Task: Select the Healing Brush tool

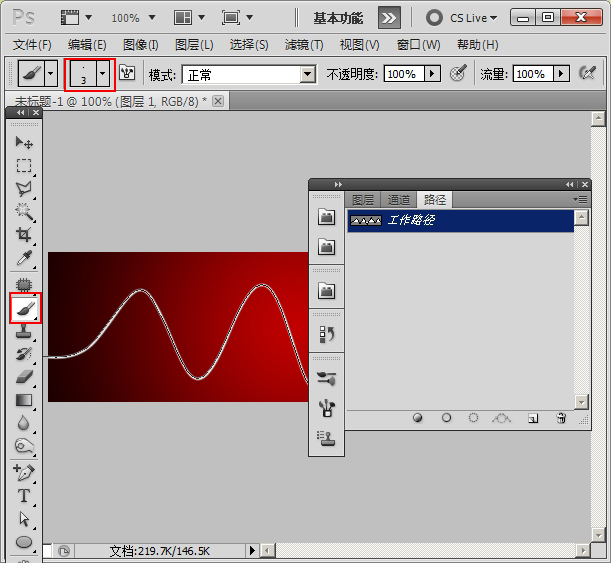Action: [24, 284]
